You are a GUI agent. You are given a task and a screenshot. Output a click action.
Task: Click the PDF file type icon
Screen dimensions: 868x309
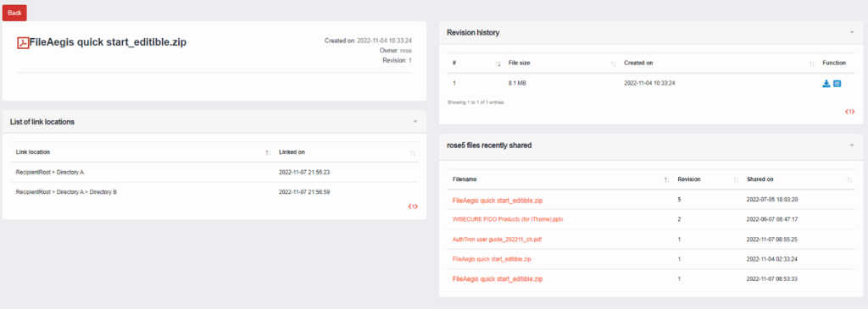23,43
